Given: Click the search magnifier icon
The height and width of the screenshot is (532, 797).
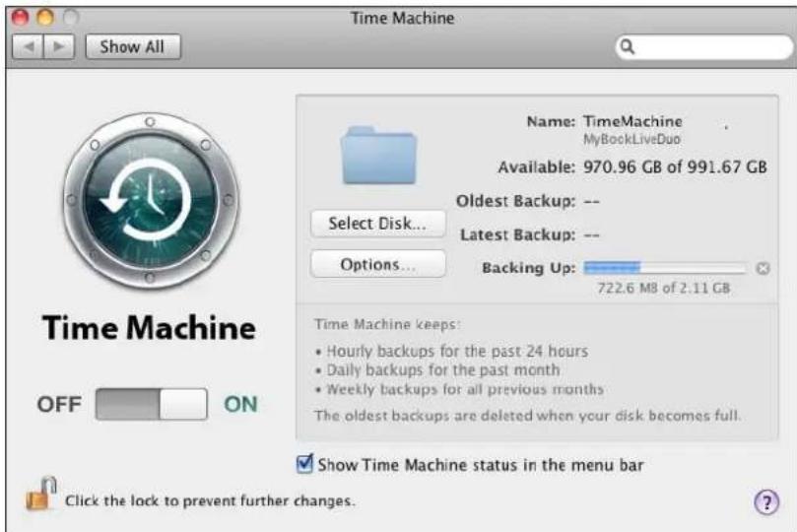Looking at the screenshot, I should tap(628, 46).
